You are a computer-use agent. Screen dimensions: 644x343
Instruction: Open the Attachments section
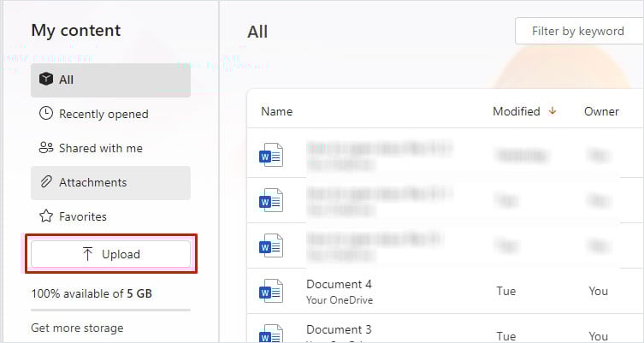[x=110, y=182]
